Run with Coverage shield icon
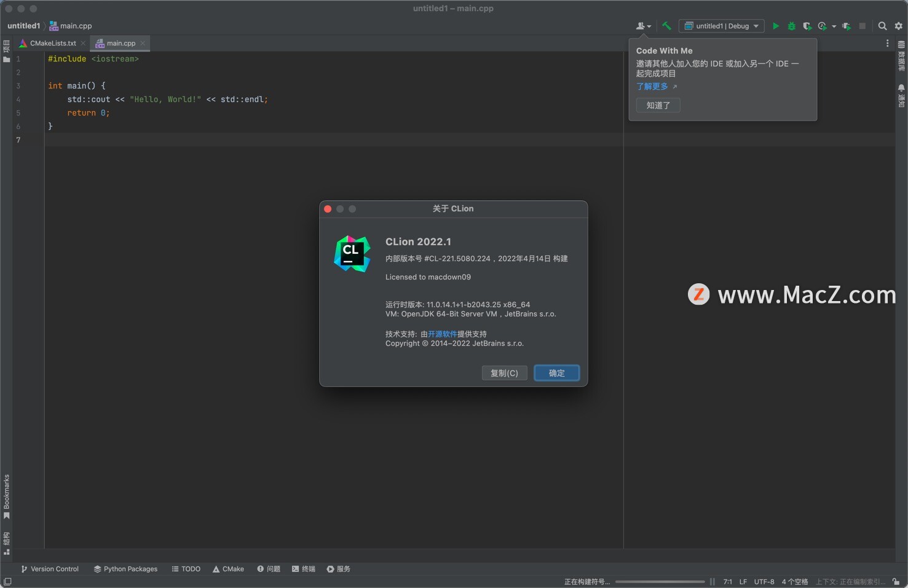 tap(807, 26)
